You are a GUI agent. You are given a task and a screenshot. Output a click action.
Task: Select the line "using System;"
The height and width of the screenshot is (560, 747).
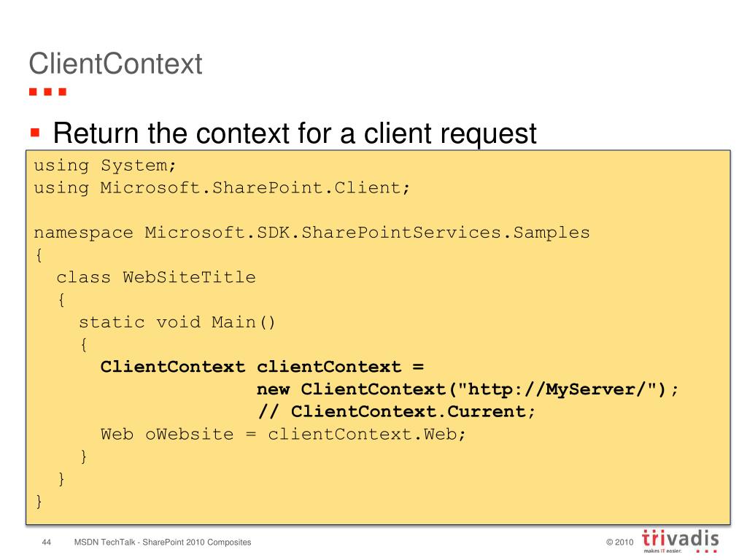pos(105,166)
